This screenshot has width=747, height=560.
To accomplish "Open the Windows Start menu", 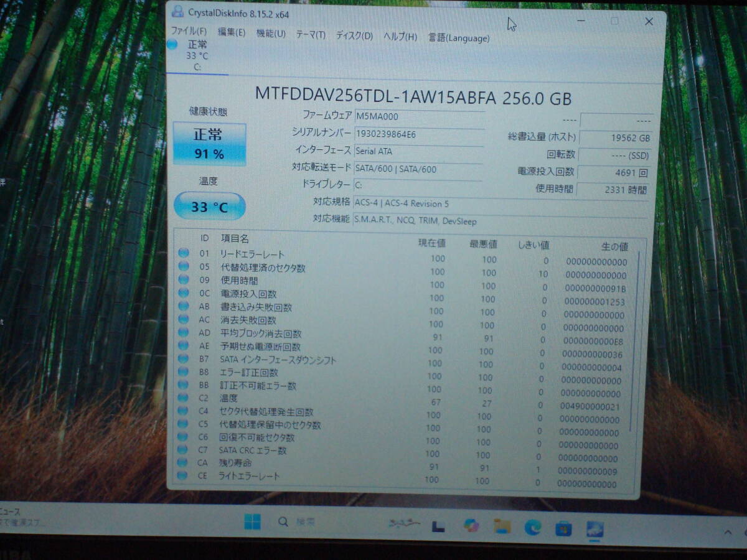I will point(252,521).
